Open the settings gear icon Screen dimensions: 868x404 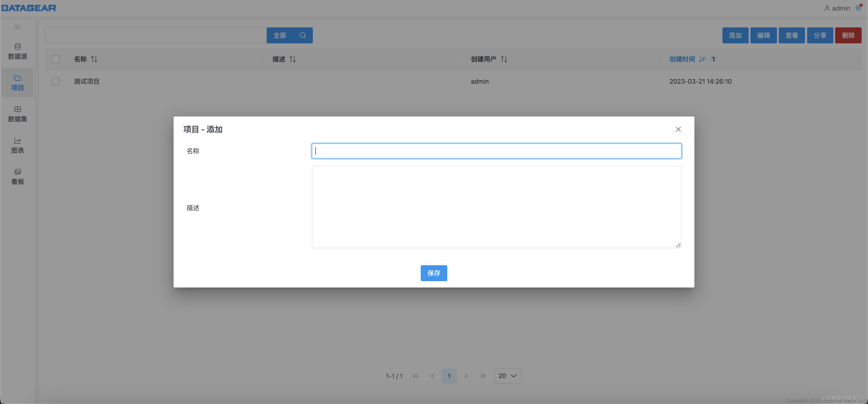coord(858,8)
